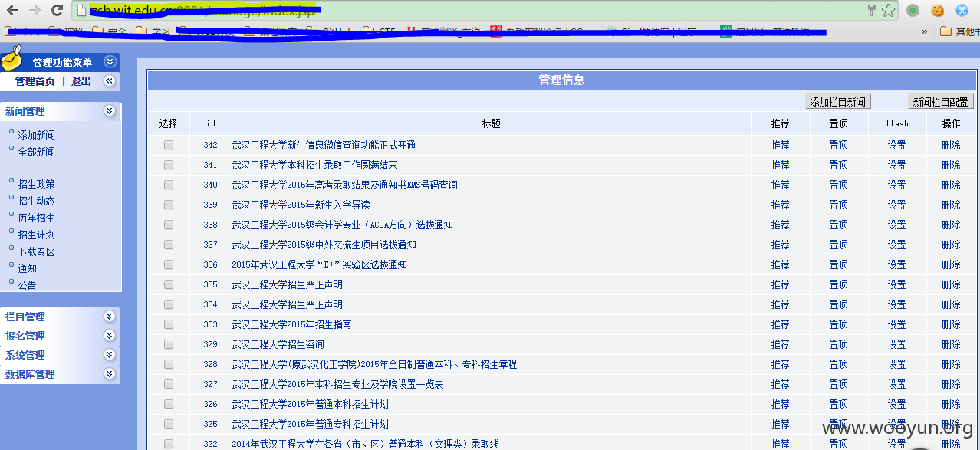
Task: Click 置顶 for news id 335
Action: coord(838,284)
